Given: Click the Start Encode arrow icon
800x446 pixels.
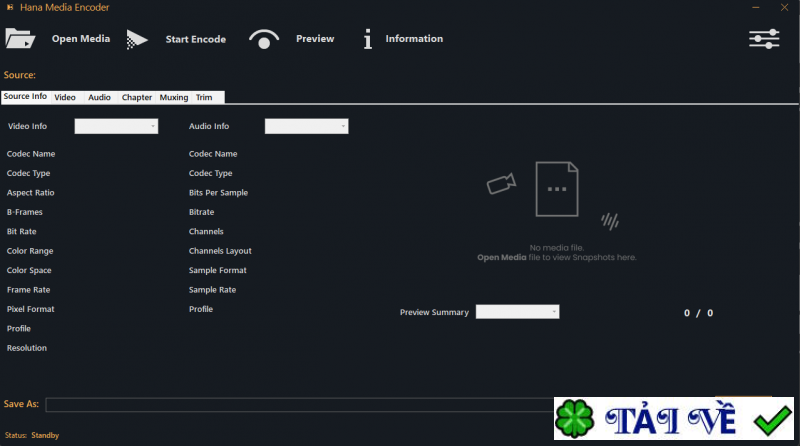Looking at the screenshot, I should coord(137,39).
